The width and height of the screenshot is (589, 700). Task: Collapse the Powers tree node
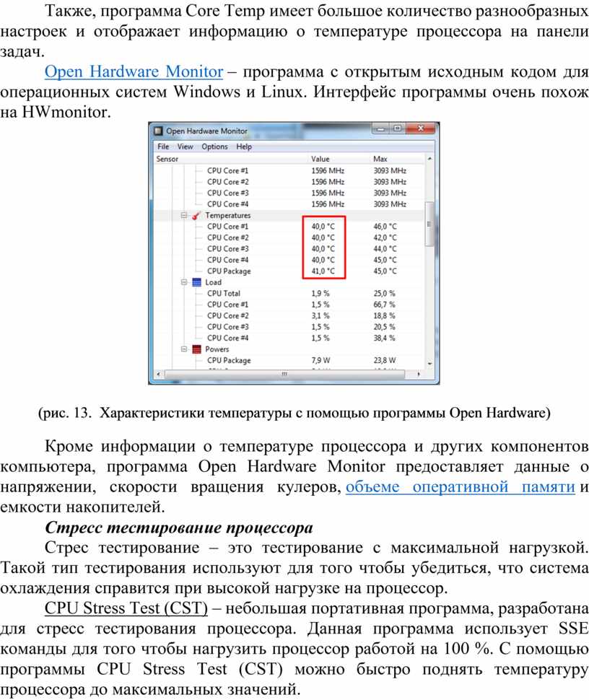(x=184, y=349)
